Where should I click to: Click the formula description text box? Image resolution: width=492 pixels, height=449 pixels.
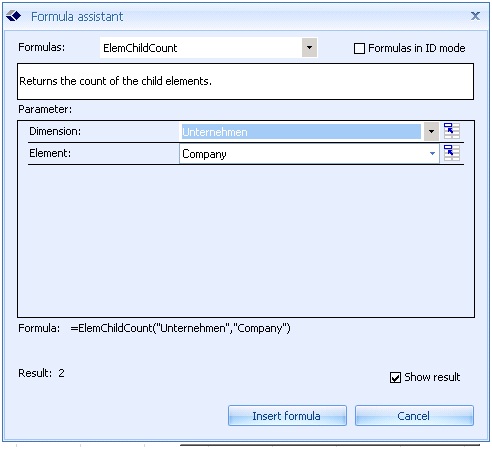[x=245, y=81]
